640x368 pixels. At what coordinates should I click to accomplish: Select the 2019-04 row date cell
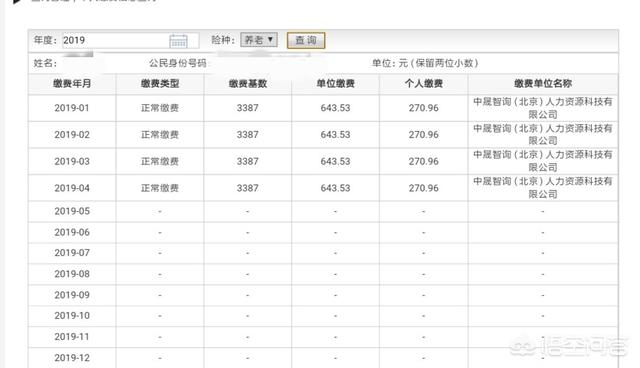click(x=72, y=188)
